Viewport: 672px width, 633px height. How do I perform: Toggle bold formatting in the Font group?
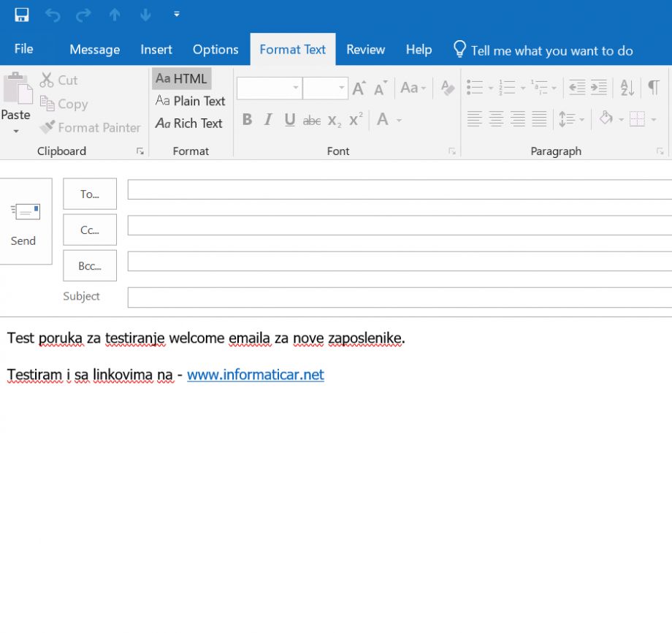(247, 118)
